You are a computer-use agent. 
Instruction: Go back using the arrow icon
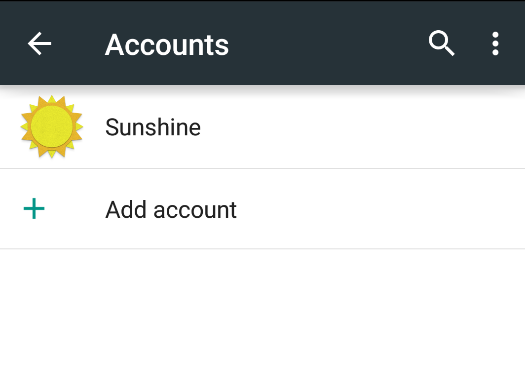pyautogui.click(x=40, y=44)
